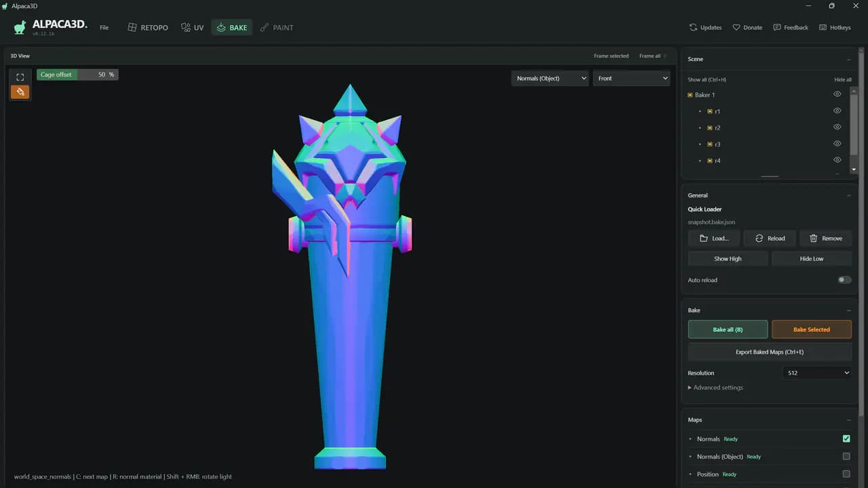This screenshot has width=868, height=488.
Task: Open the Donate heart link
Action: 747,28
